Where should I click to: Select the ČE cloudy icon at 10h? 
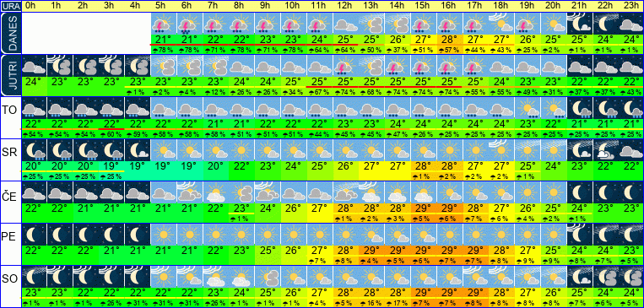pos(293,192)
